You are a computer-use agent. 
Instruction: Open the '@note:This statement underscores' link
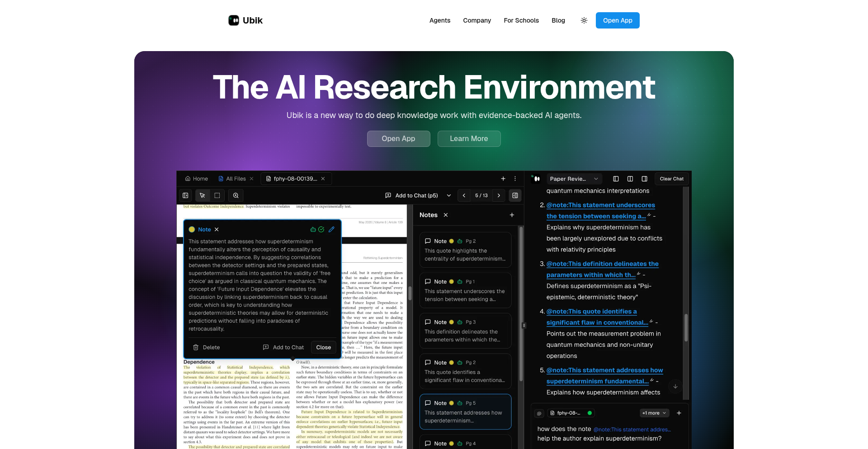pos(600,210)
